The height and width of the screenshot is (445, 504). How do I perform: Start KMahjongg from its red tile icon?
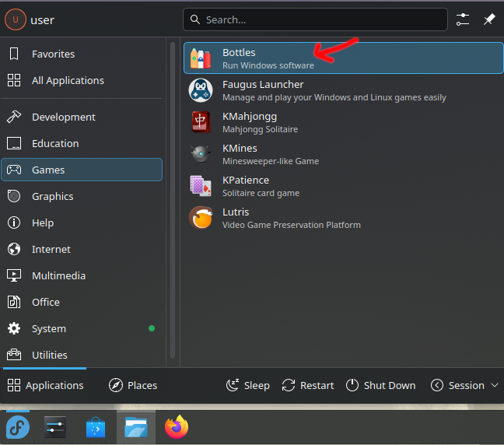coord(201,122)
